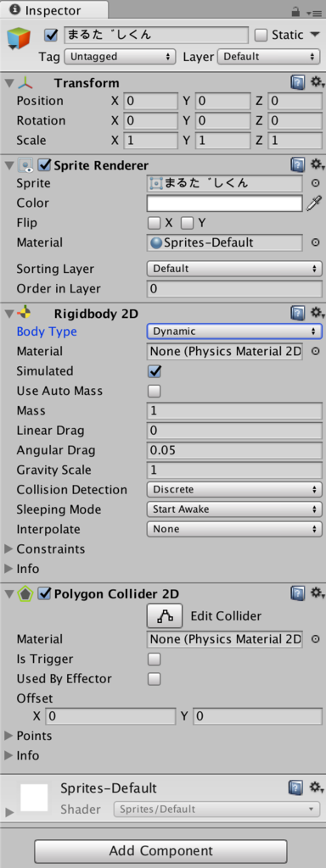Open the Tag dropdown
The height and width of the screenshot is (868, 326).
click(120, 57)
